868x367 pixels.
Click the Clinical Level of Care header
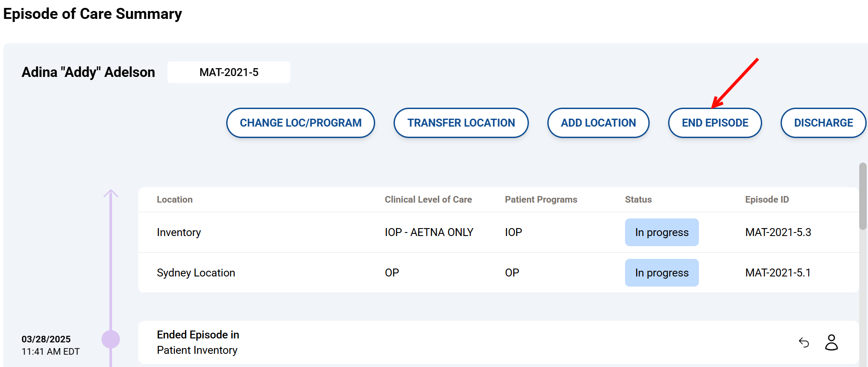[428, 200]
